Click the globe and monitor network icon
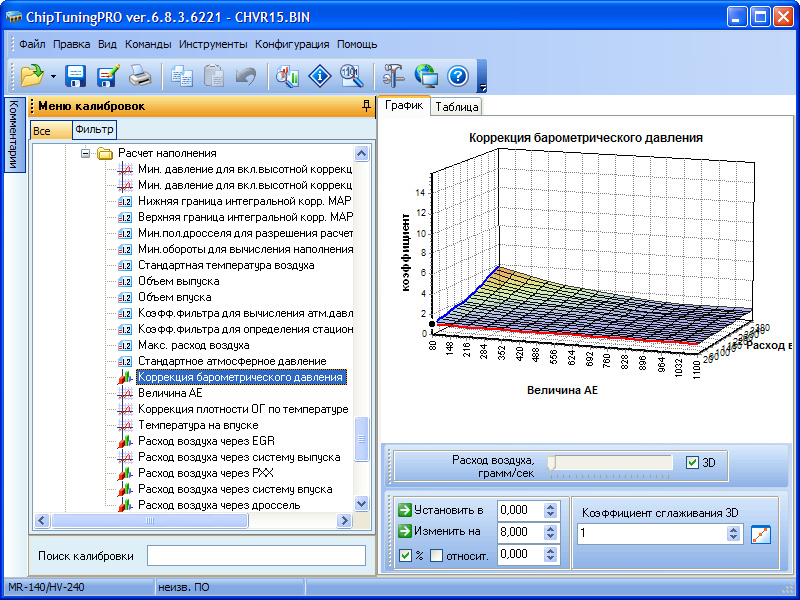Screen dimensions: 800x600 (x=426, y=75)
